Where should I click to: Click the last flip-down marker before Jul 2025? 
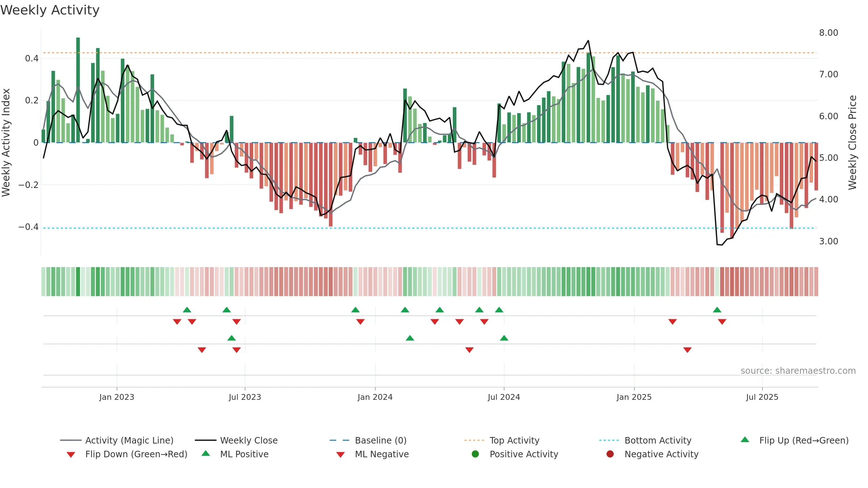[x=722, y=322]
